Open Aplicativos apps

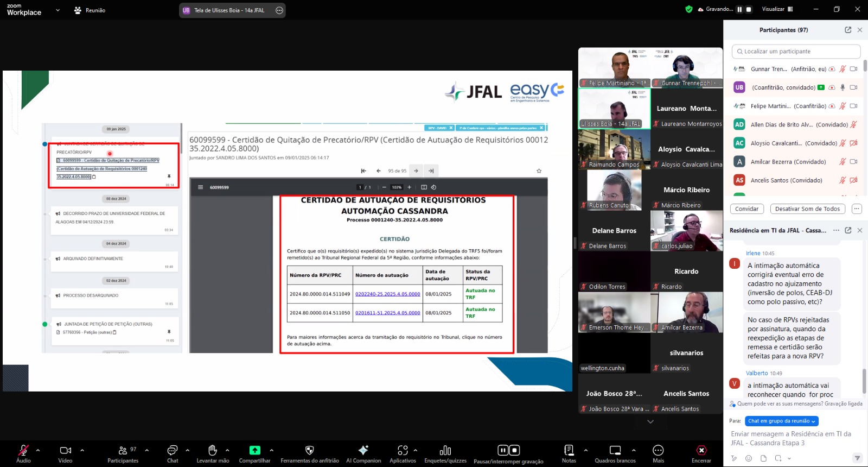tap(403, 453)
